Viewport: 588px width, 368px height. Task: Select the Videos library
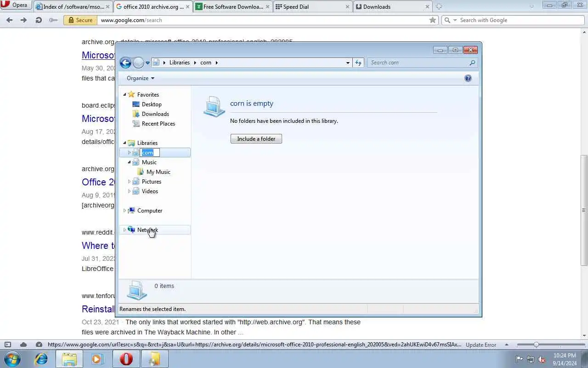(x=150, y=191)
